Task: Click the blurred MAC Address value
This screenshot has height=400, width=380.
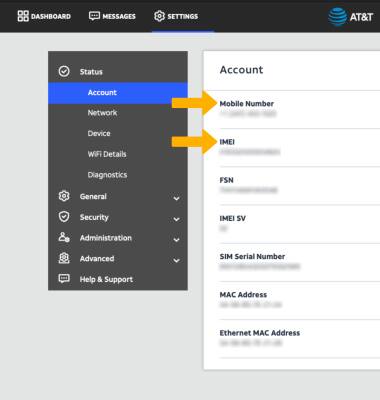Action: 251,305
